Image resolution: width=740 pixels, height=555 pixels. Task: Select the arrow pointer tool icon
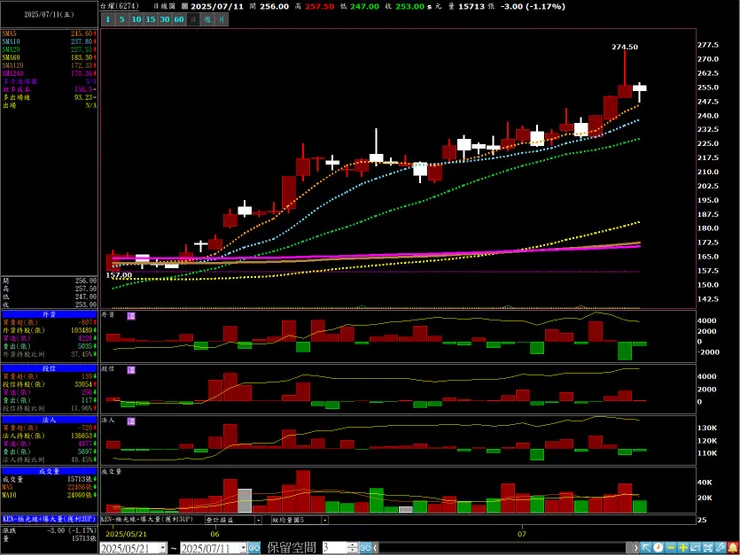646,548
